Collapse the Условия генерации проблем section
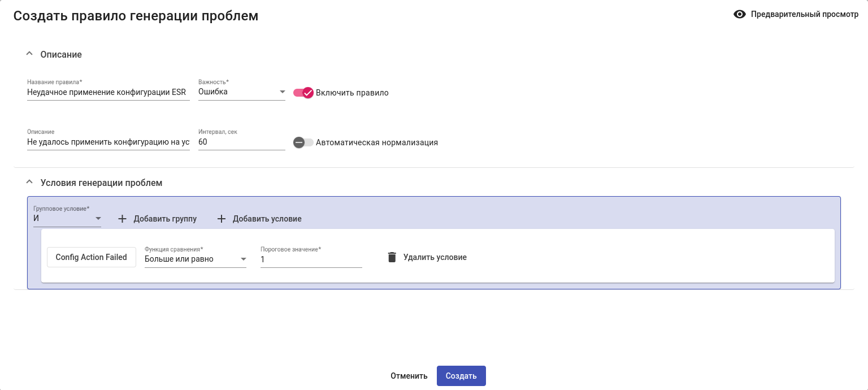868x390 pixels. [30, 183]
